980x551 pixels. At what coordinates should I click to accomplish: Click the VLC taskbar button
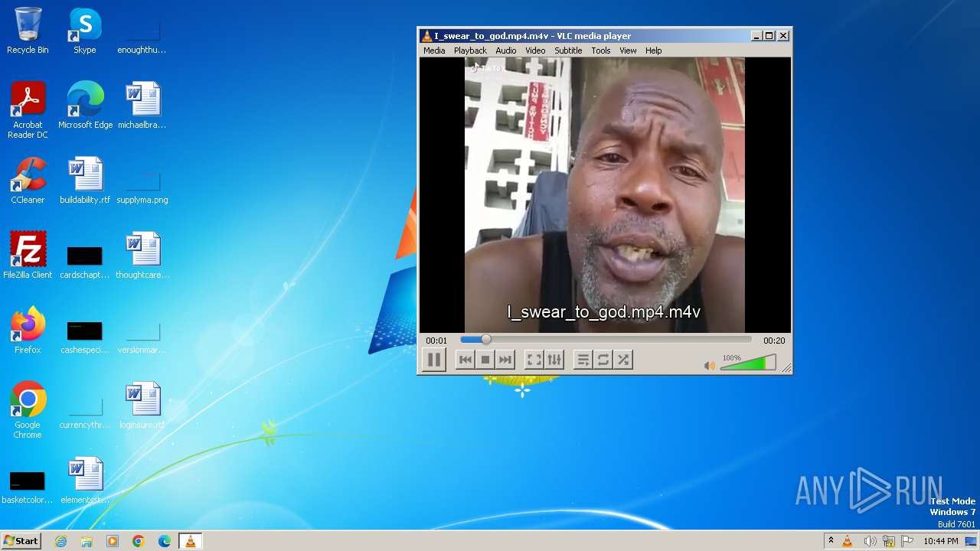[190, 541]
